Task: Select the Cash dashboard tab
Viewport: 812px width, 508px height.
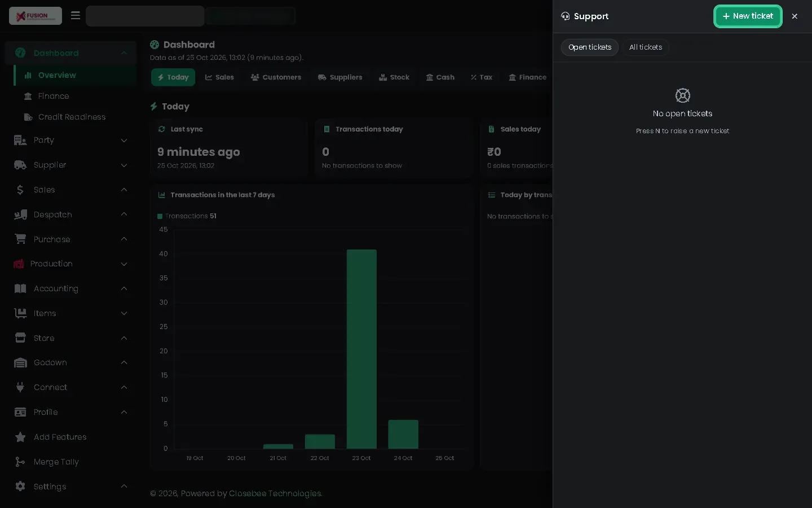Action: click(x=440, y=77)
